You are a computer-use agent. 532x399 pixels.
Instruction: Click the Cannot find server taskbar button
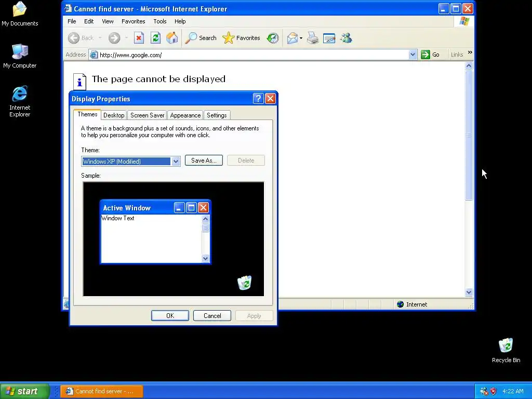pyautogui.click(x=102, y=391)
